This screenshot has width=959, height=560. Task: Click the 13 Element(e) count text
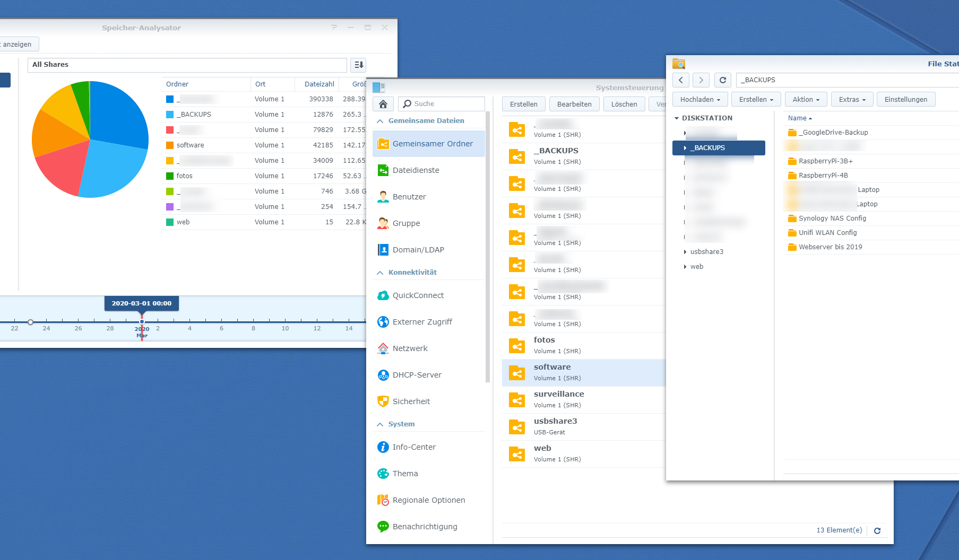tap(839, 530)
